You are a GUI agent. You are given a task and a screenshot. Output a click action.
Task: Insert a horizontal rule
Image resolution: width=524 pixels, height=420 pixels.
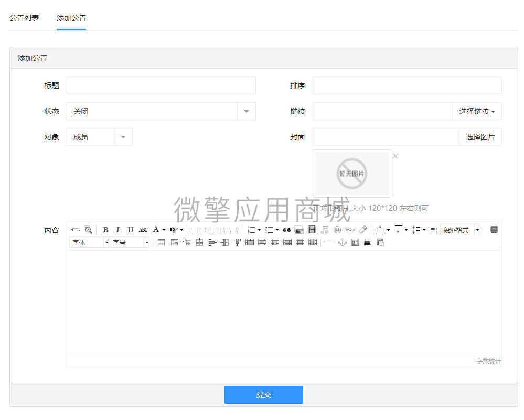330,242
